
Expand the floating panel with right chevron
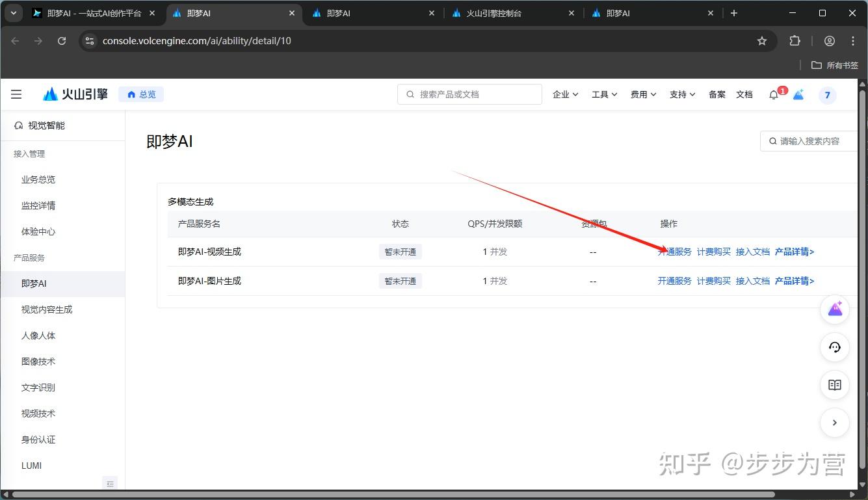(835, 423)
